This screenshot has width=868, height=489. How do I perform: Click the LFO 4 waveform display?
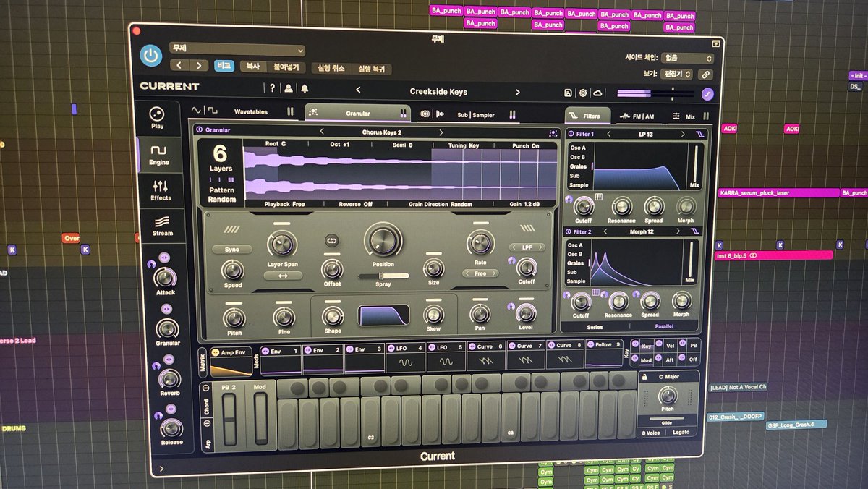pyautogui.click(x=407, y=362)
